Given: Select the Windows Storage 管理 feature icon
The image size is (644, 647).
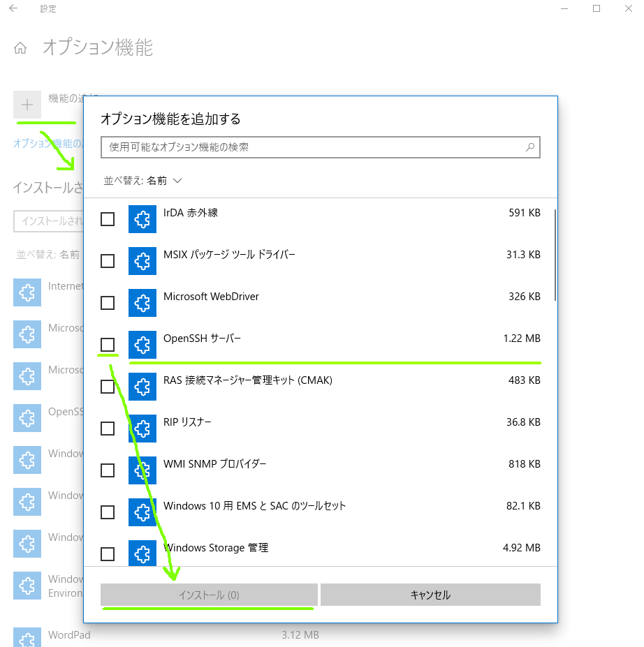Looking at the screenshot, I should tap(142, 553).
